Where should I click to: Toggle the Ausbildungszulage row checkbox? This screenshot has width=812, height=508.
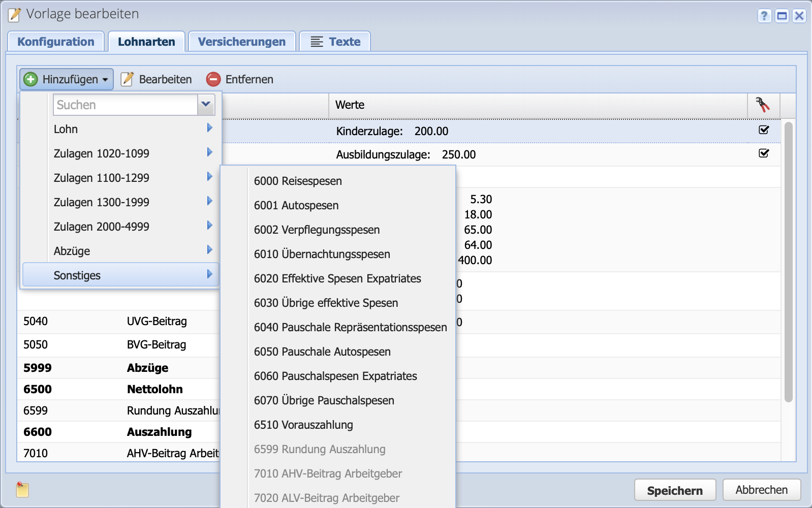tap(764, 153)
